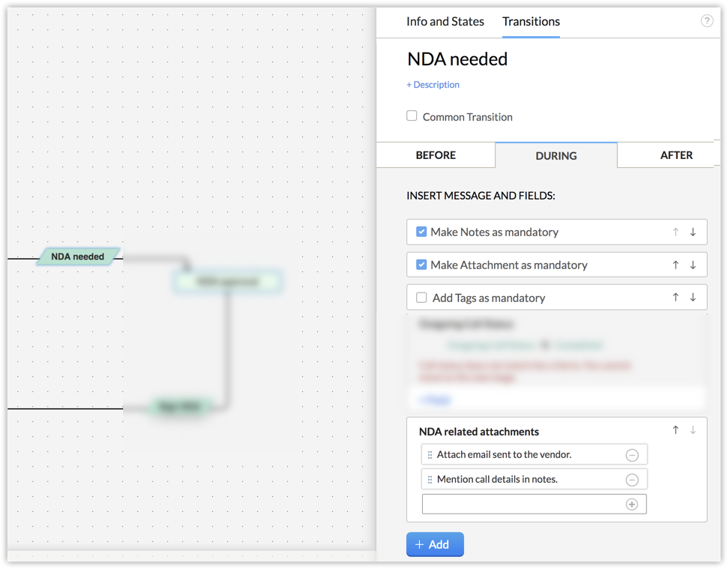This screenshot has height=569, width=728.
Task: Move Make Attachment as mandatory row down
Action: pyautogui.click(x=693, y=265)
